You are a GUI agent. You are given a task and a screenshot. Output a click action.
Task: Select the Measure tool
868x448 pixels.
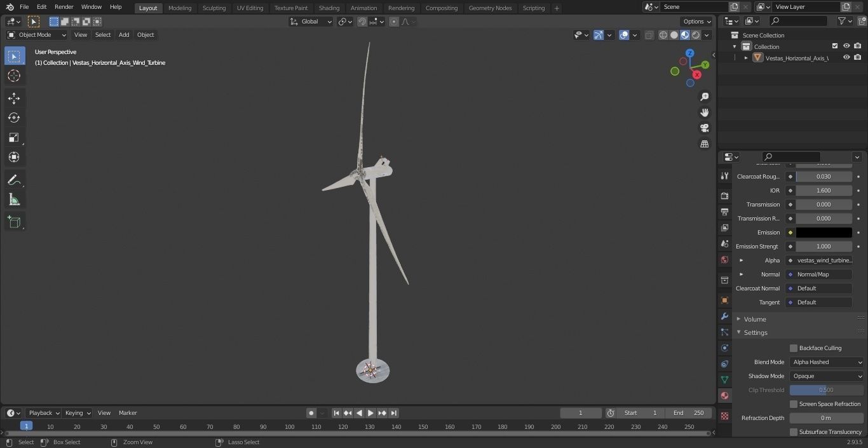click(x=14, y=200)
